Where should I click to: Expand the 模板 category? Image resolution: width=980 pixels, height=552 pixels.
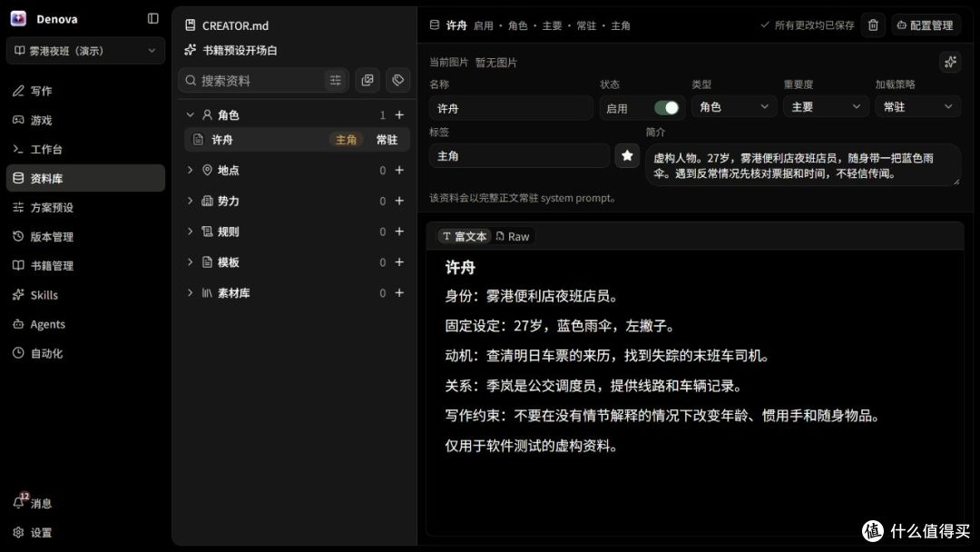click(190, 262)
